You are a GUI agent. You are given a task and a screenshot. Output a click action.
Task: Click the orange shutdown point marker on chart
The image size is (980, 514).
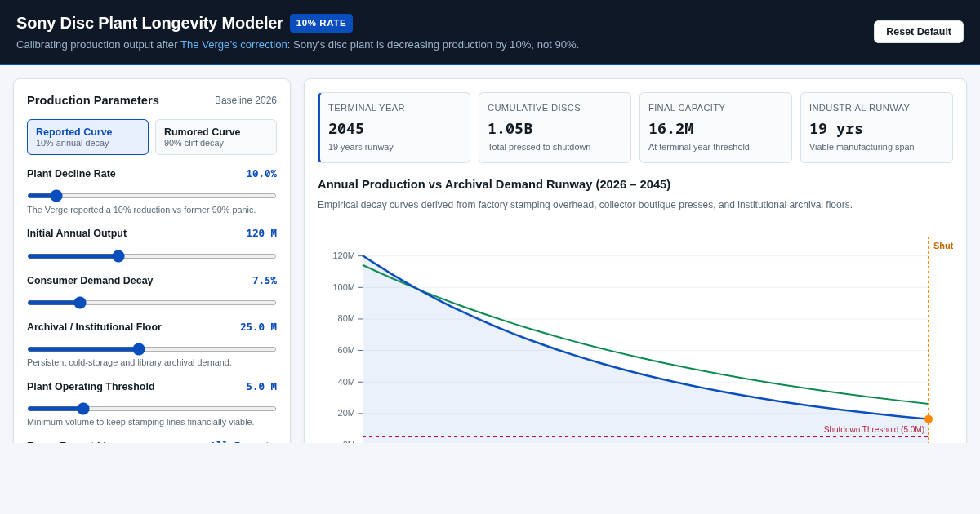[929, 419]
